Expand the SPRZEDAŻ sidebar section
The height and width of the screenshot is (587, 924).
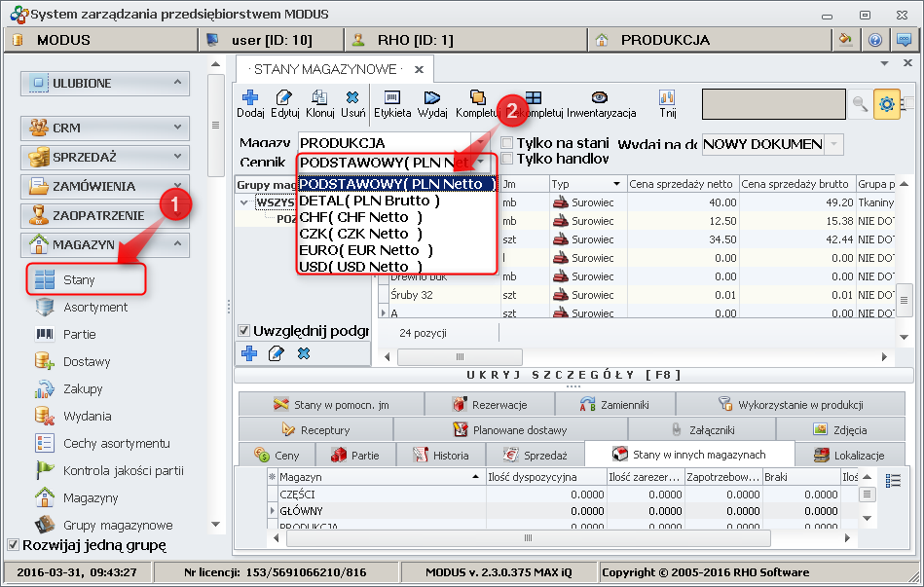(x=105, y=156)
